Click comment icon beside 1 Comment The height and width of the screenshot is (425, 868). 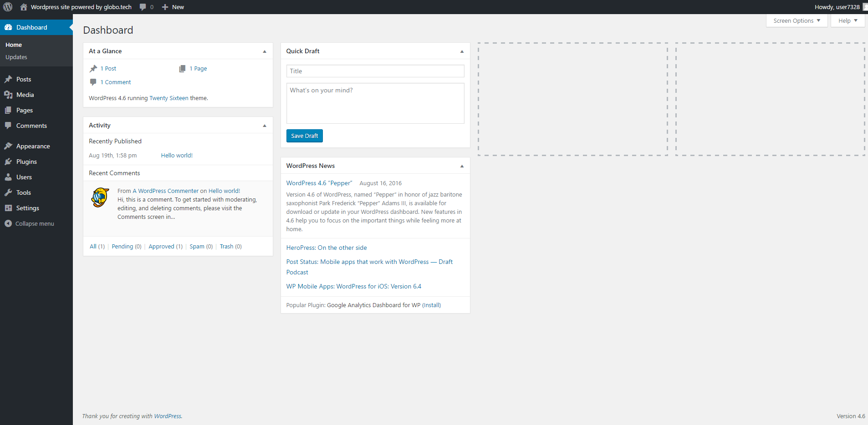[x=93, y=82]
